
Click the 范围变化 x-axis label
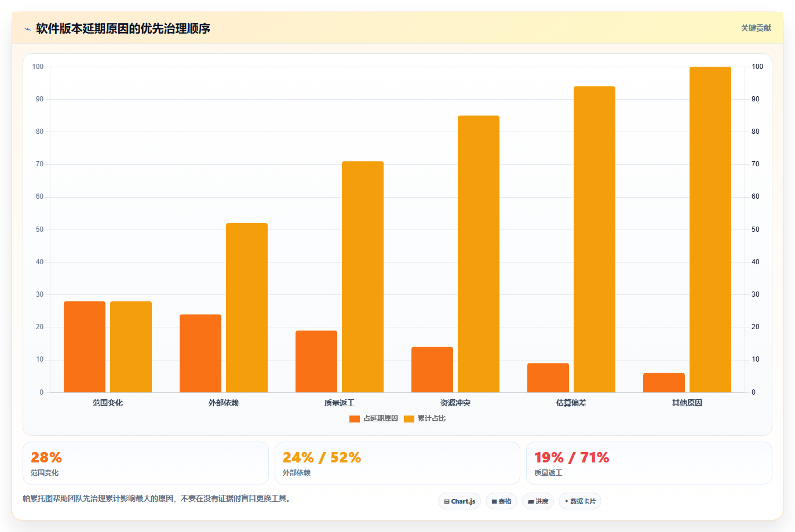pyautogui.click(x=108, y=403)
